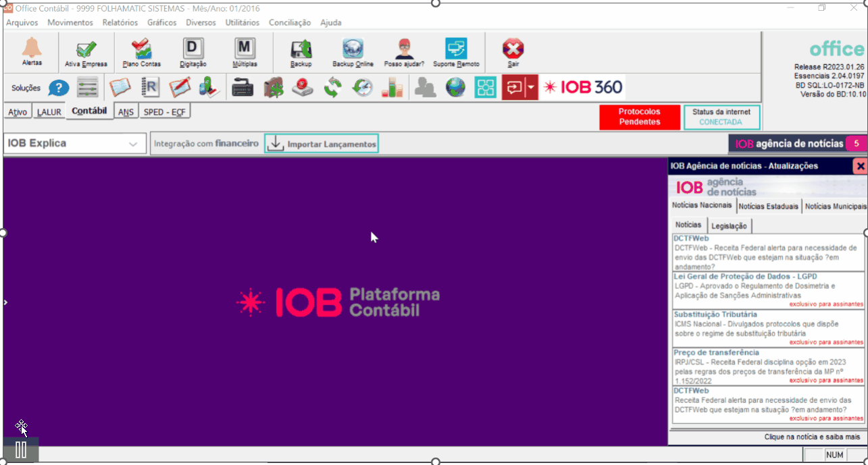Open the red button dropdown arrow beside IOB 360
This screenshot has height=465, width=868.
tap(531, 88)
